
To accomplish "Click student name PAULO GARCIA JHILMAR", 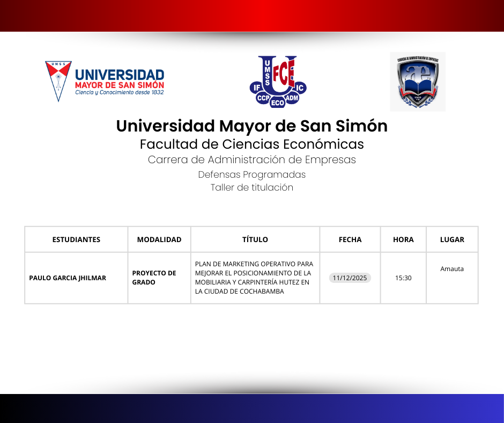I will point(68,278).
